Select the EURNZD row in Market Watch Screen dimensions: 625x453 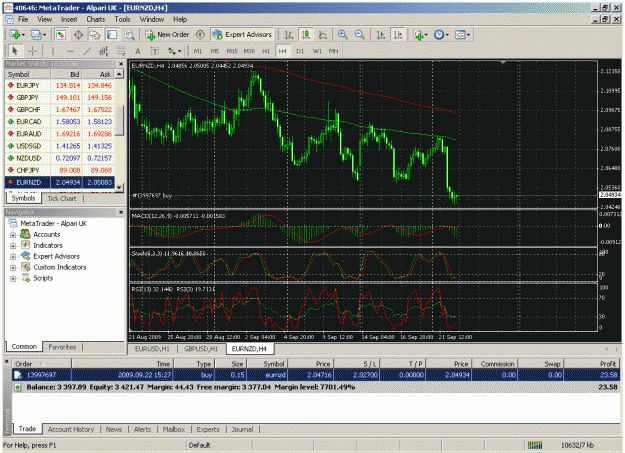(60, 182)
